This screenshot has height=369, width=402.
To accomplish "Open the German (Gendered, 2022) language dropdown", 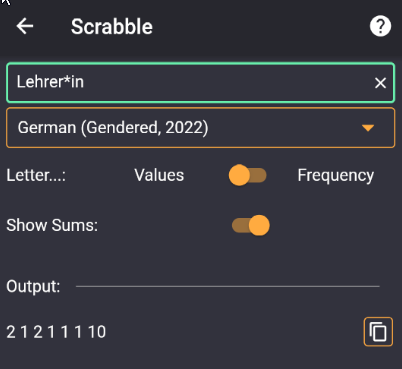I will pos(201,128).
